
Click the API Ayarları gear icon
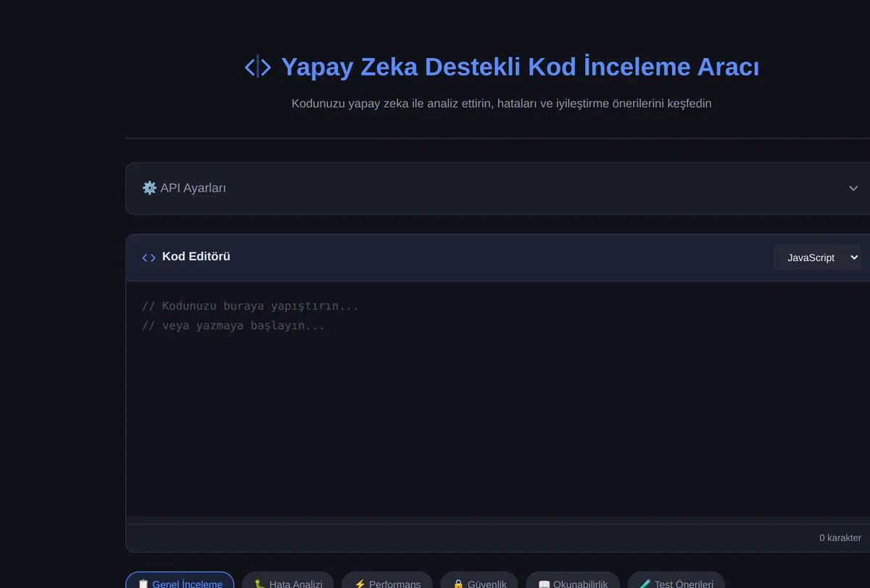(x=149, y=188)
